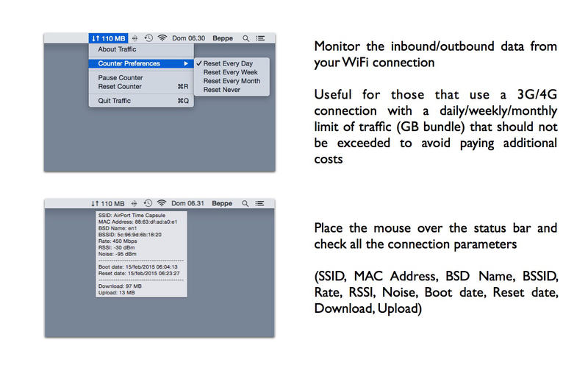Click Time Machine icon in top menu bar

[x=148, y=38]
